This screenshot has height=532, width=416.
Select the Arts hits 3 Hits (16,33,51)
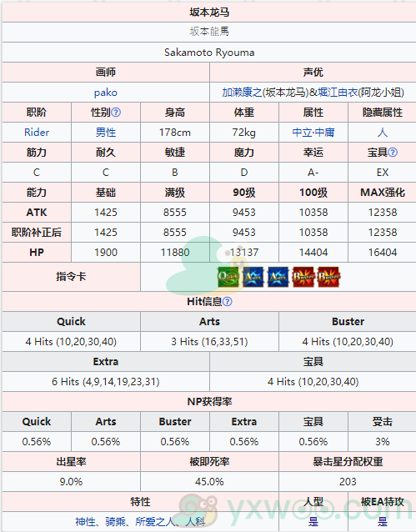(209, 341)
